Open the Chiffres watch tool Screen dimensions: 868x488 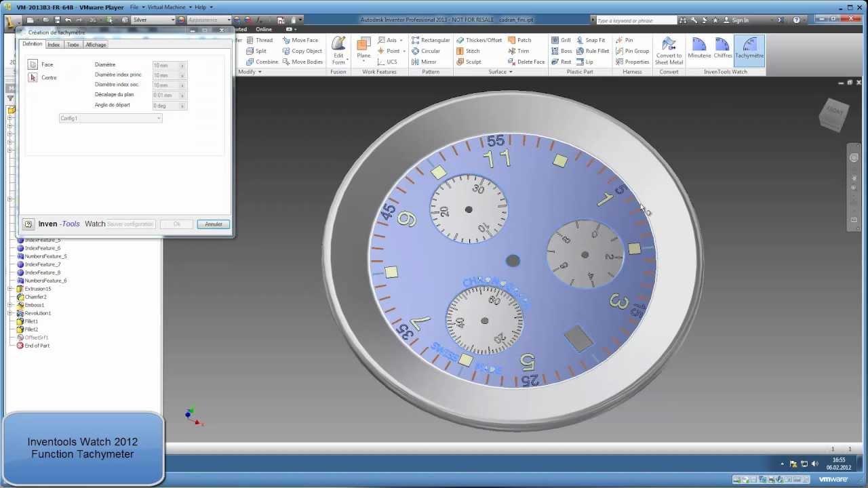(x=723, y=49)
